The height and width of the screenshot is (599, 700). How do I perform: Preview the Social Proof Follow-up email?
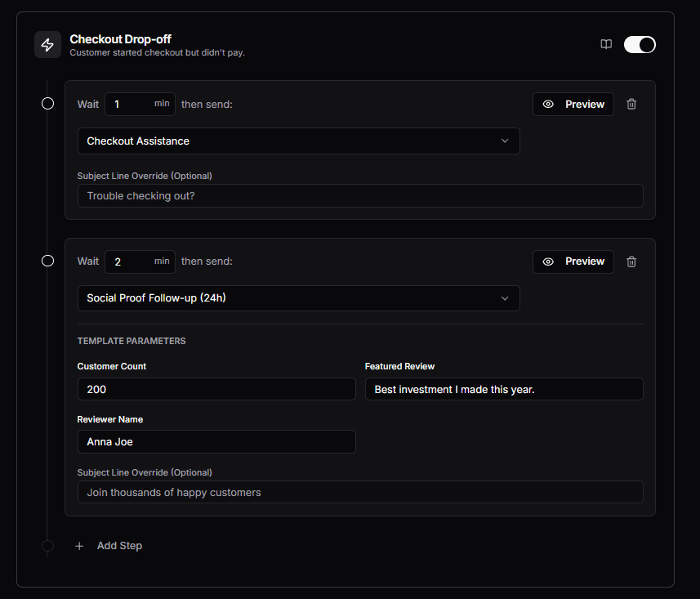pyautogui.click(x=573, y=262)
